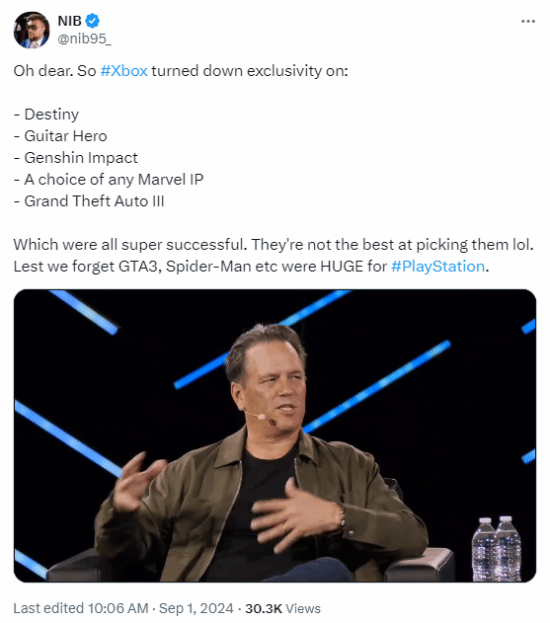Viewport: 550px width, 623px height.
Task: Click the Genshin Impact list line
Action: click(x=76, y=158)
